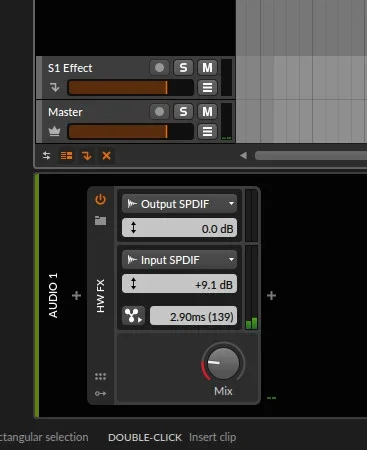The width and height of the screenshot is (367, 450).
Task: Select the S1 Effect track name
Action: click(x=70, y=68)
